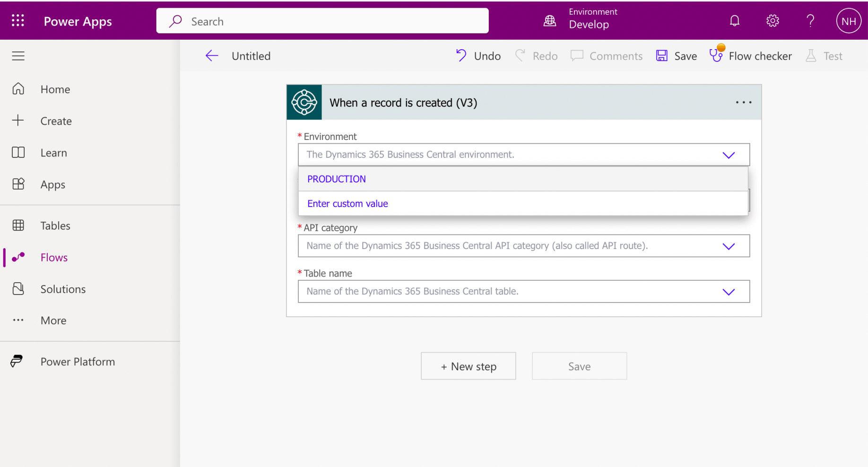The height and width of the screenshot is (467, 868).
Task: Open the settings gear icon
Action: [x=773, y=21]
